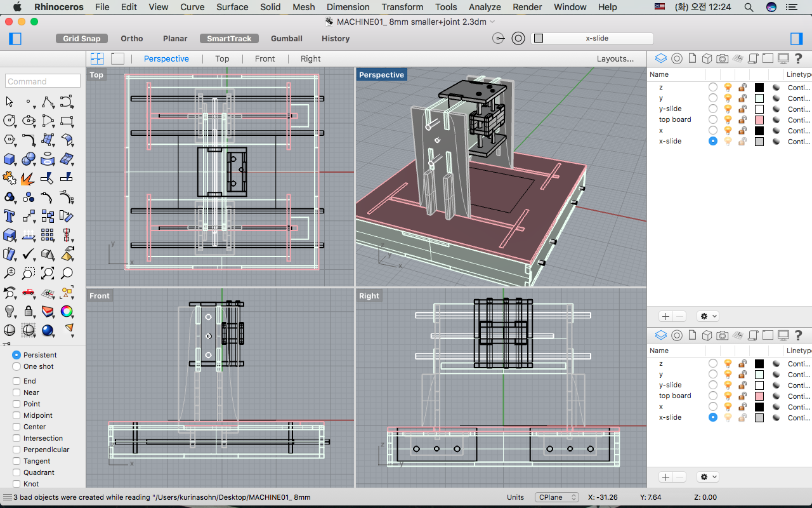
Task: Open macOS Spotlight search
Action: point(749,7)
